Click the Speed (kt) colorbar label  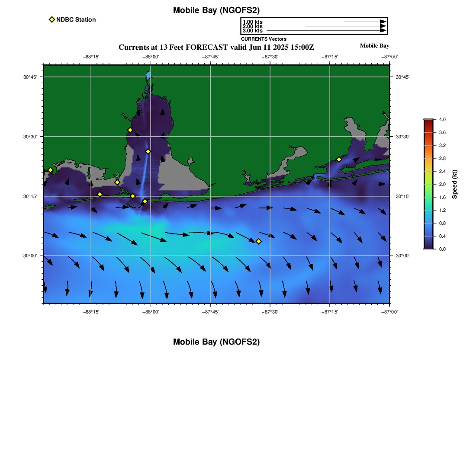454,184
